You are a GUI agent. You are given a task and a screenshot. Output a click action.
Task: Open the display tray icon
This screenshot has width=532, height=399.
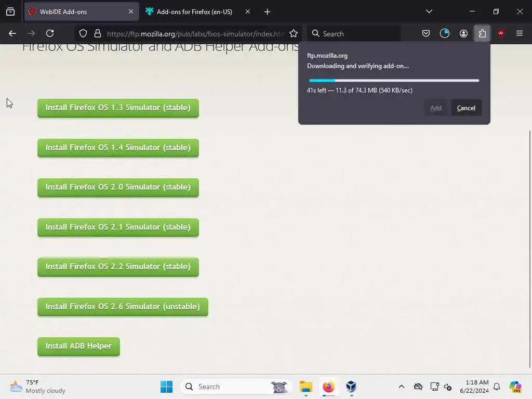[x=434, y=387]
